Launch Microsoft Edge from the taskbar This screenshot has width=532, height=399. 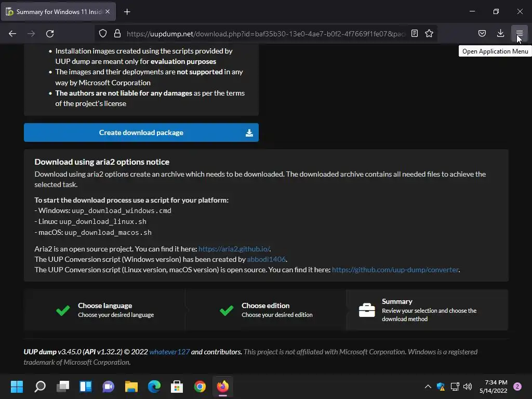(154, 387)
